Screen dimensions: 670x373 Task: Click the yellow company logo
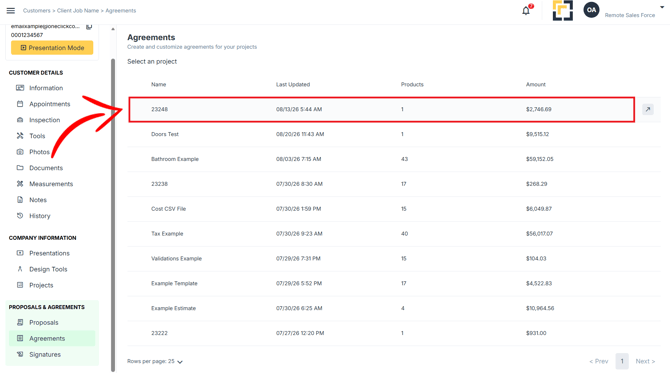(562, 10)
